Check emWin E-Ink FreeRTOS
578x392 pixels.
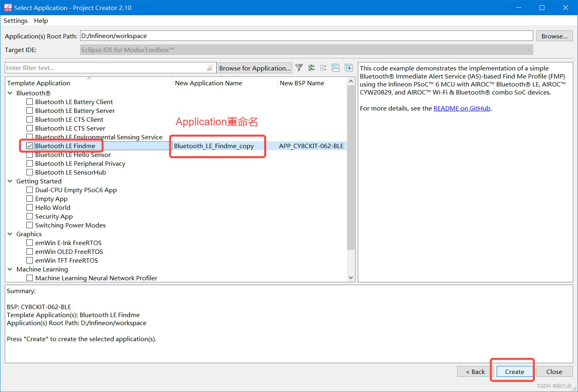(30, 243)
